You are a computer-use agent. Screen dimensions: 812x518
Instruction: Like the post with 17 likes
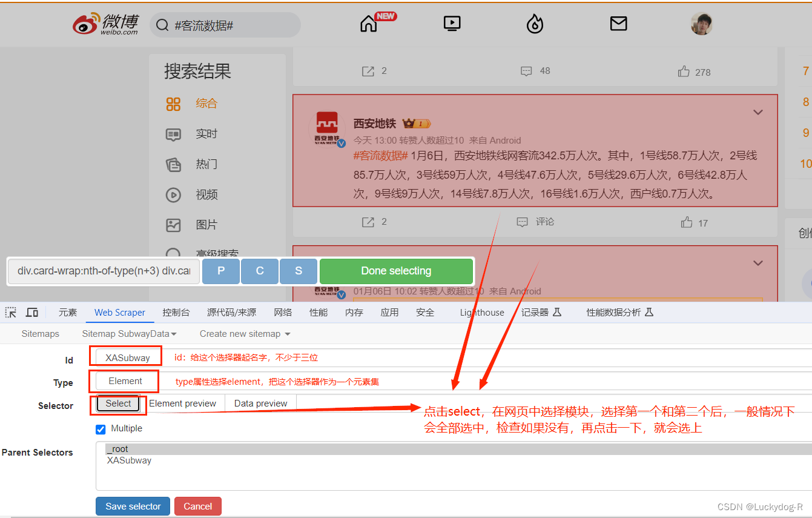point(686,222)
